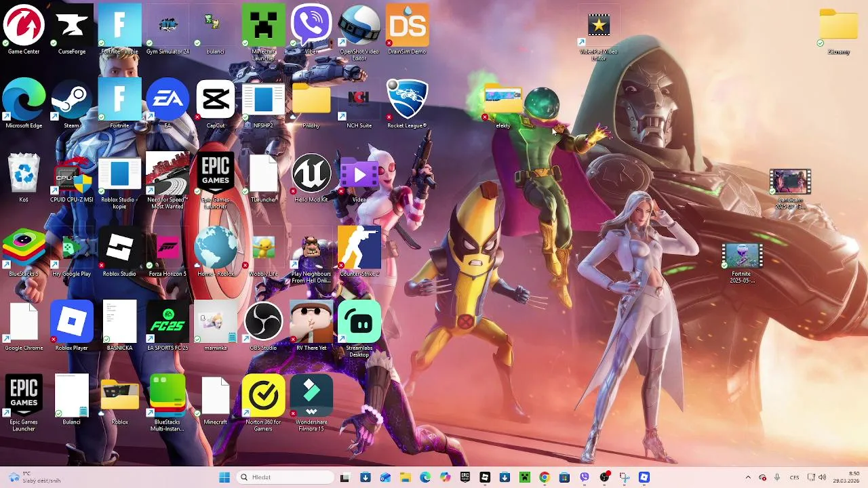The image size is (868, 488).
Task: Open the Copilot taskbar icon
Action: [445, 477]
